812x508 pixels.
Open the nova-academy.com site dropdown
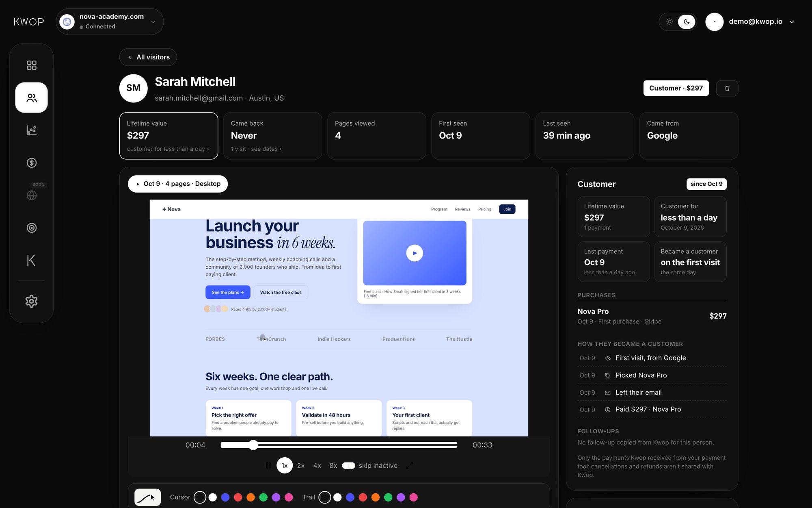[110, 22]
